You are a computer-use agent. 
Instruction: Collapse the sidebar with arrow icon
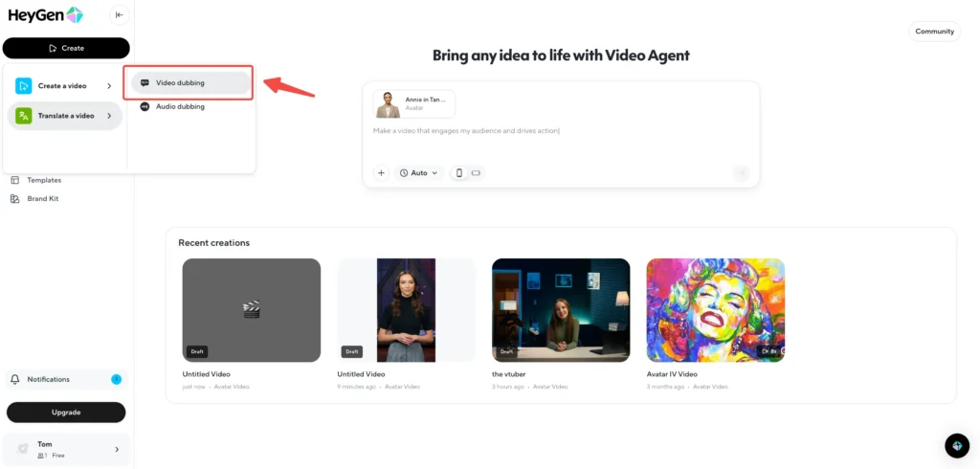pyautogui.click(x=119, y=15)
